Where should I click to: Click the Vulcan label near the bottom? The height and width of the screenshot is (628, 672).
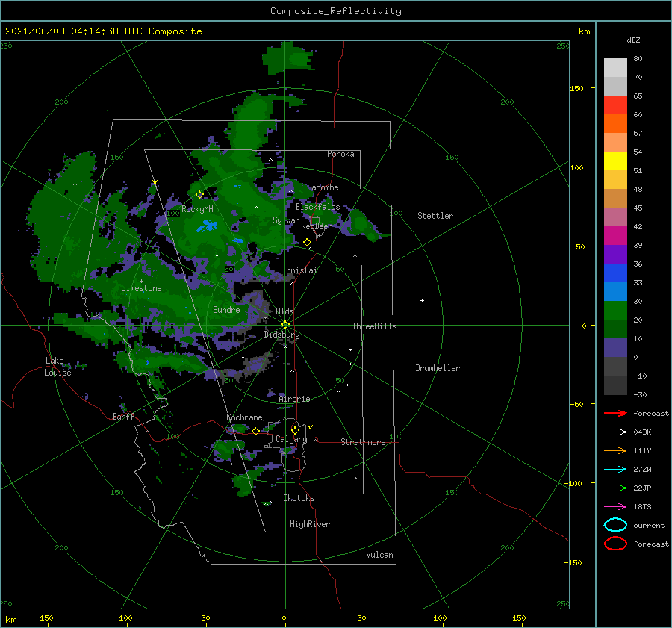point(379,555)
